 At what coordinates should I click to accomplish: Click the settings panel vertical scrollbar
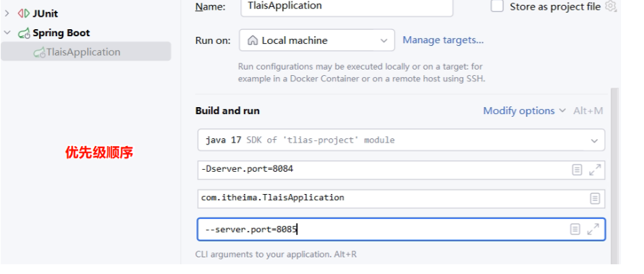[615, 177]
